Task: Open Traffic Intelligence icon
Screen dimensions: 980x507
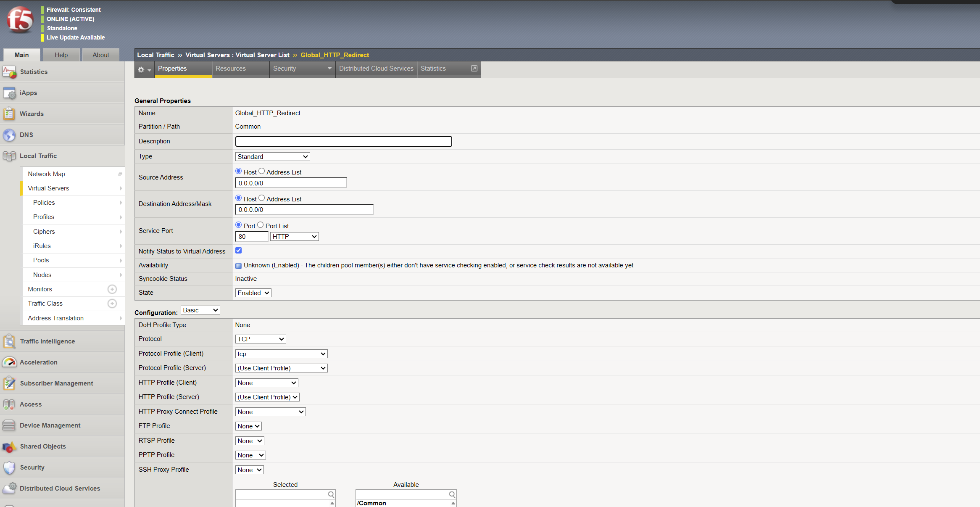Action: click(x=9, y=341)
